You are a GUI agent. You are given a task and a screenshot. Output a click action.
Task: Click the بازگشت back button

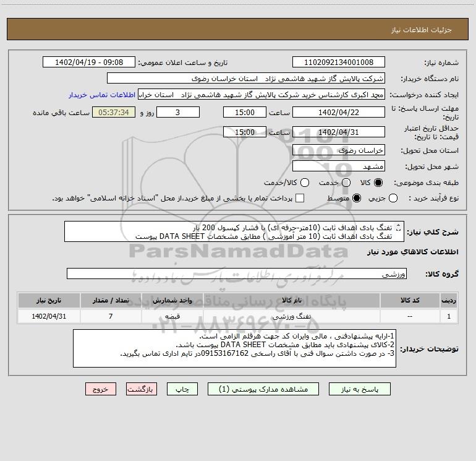[142, 389]
